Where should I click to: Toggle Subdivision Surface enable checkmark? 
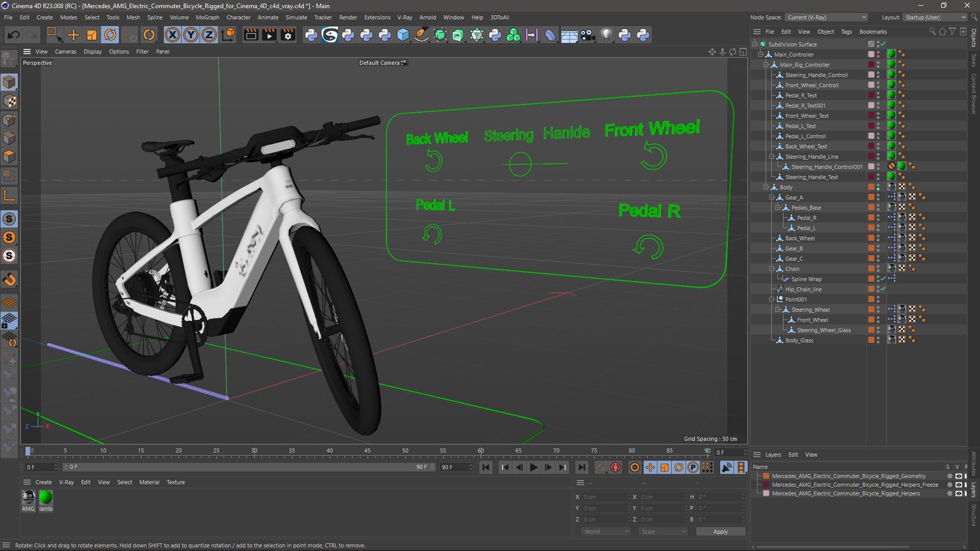pyautogui.click(x=883, y=44)
